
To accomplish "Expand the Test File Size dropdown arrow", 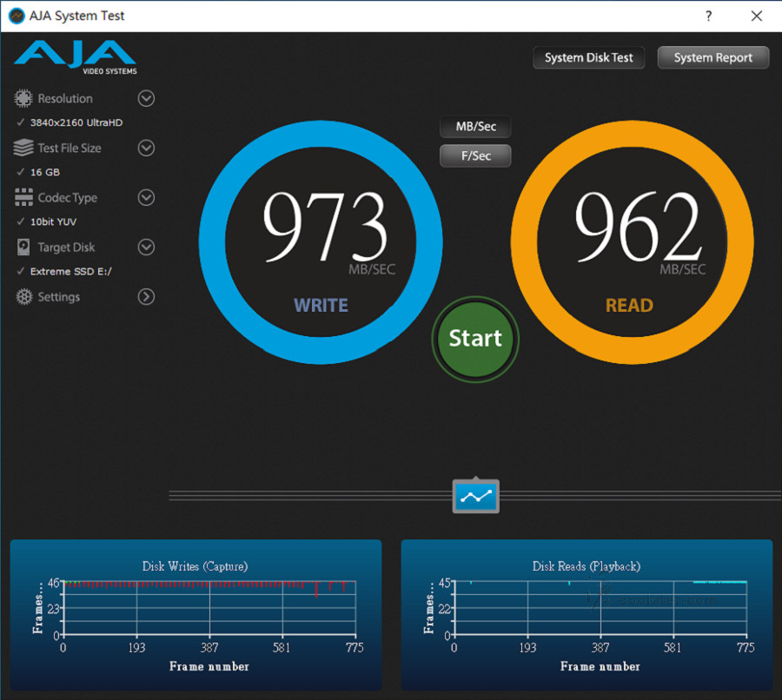I will (x=146, y=148).
